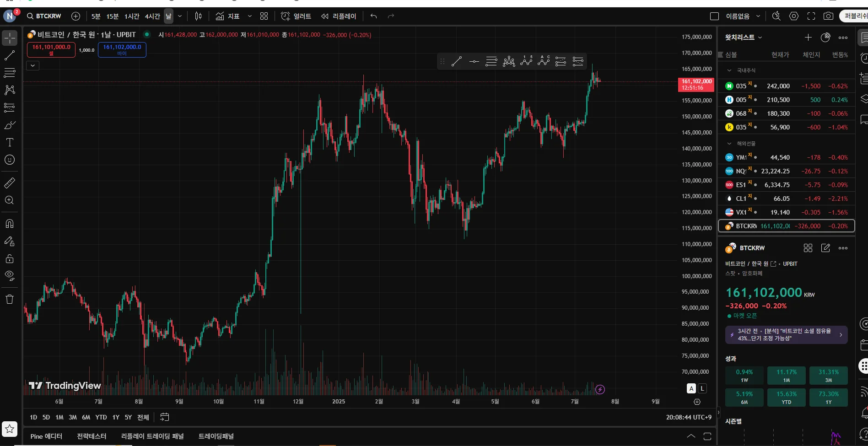Undo the last chart action
This screenshot has height=446, width=868.
tap(374, 16)
